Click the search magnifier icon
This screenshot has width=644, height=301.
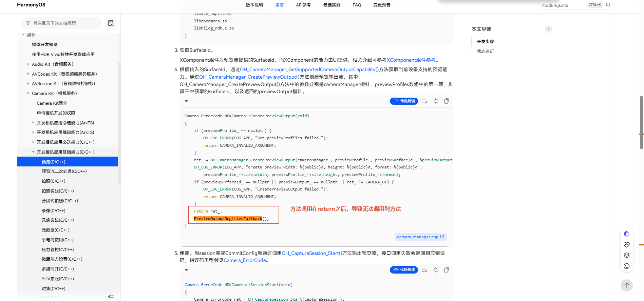tap(608, 5)
